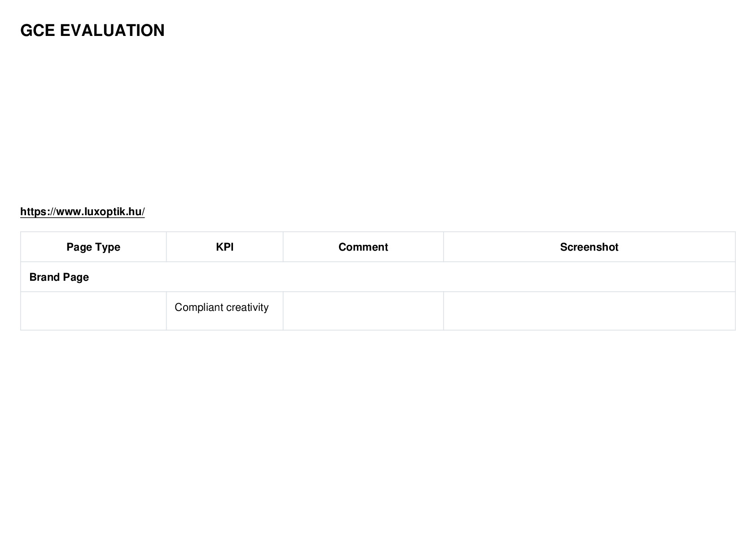Click the empty Screenshot cell in the last row
Viewport: 756px width, 535px height.
click(589, 311)
